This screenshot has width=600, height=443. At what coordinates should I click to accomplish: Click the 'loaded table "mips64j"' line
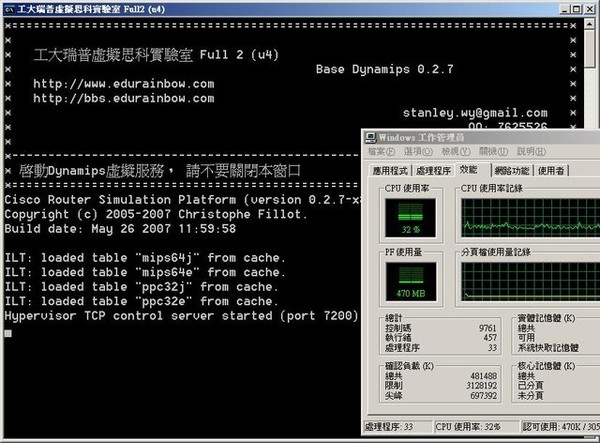(145, 258)
